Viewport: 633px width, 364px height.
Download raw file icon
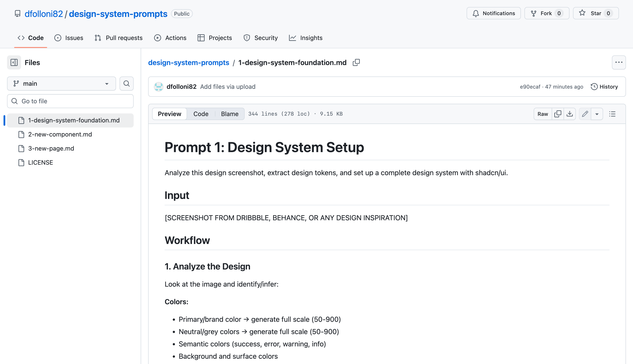tap(569, 114)
